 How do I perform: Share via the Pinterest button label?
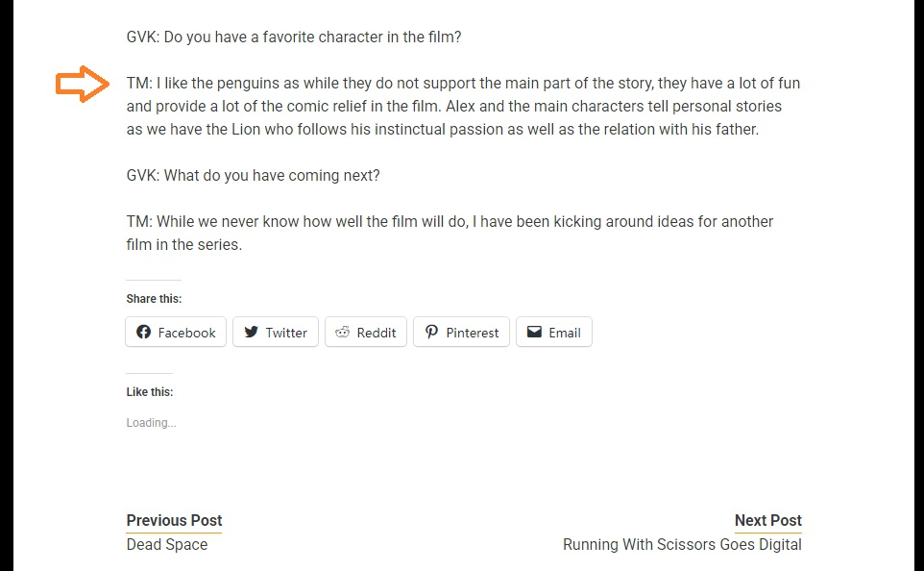pyautogui.click(x=473, y=333)
